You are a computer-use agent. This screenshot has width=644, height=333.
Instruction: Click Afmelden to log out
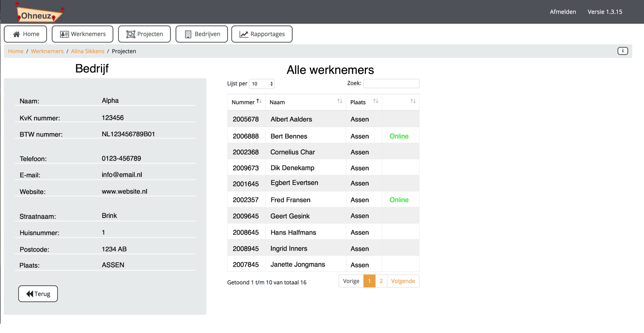point(563,11)
